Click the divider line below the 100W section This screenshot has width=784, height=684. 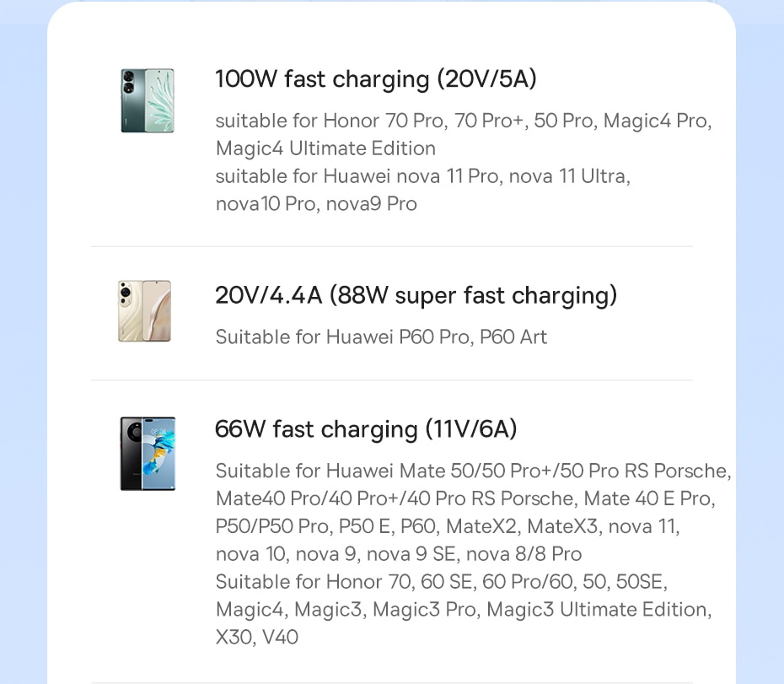391,247
